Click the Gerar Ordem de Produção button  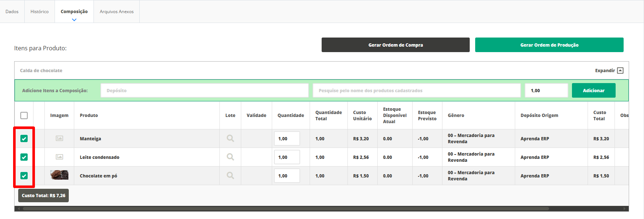pos(549,45)
